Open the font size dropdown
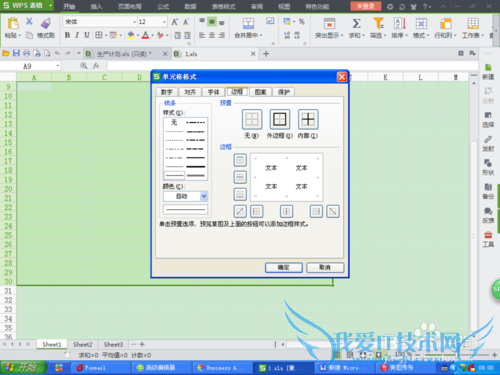This screenshot has height=375, width=500. click(164, 22)
